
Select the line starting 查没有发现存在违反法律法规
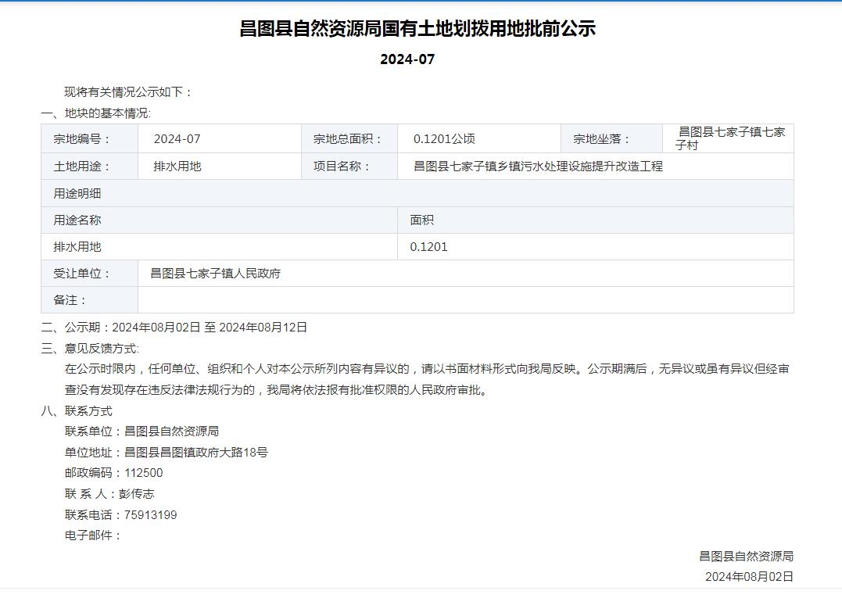point(277,390)
